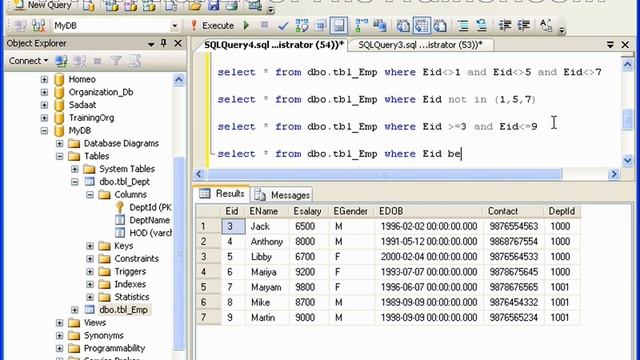The image size is (640, 360).
Task: Click the Filter funnel icon in Object Explorer
Action: 116,61
